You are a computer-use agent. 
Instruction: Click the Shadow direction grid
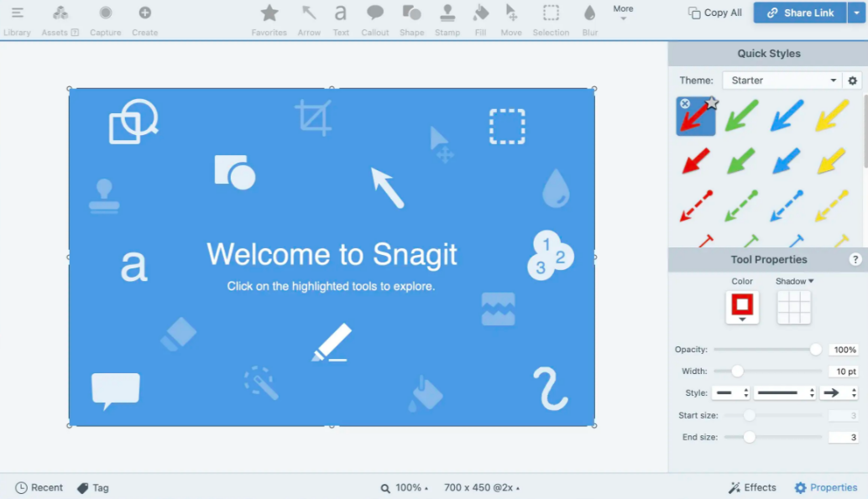794,307
